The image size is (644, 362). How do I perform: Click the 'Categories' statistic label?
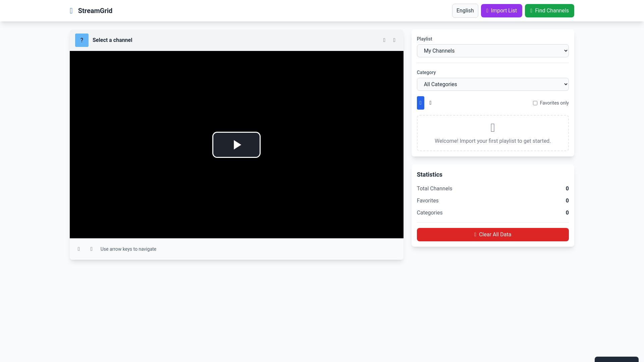[x=430, y=213]
